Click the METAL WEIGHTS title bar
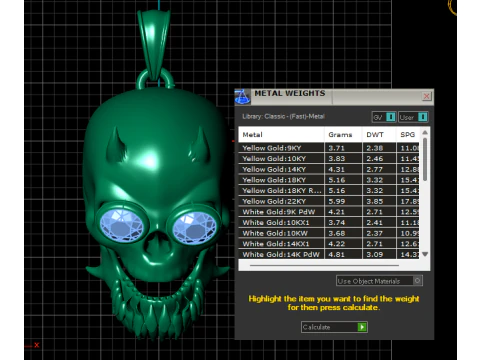 (x=333, y=97)
